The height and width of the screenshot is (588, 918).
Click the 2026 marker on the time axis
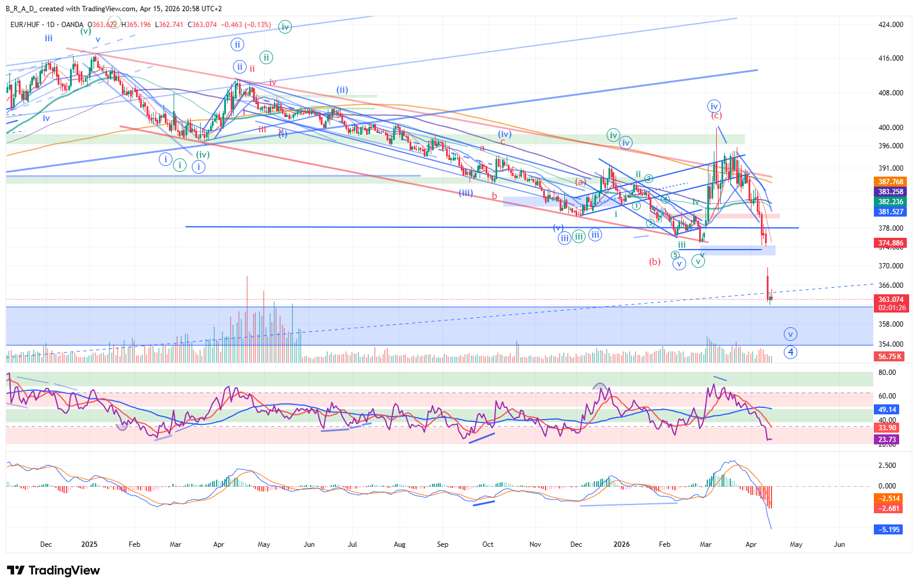(621, 544)
